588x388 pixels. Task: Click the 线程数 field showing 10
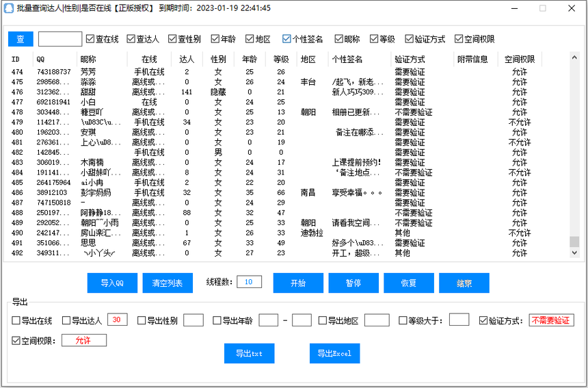(249, 282)
